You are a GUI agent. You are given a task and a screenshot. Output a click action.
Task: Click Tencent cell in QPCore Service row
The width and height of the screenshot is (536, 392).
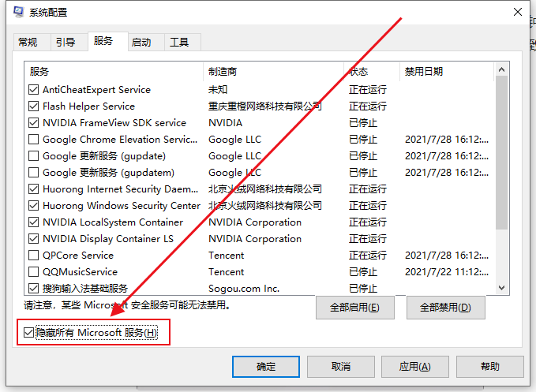click(x=227, y=256)
